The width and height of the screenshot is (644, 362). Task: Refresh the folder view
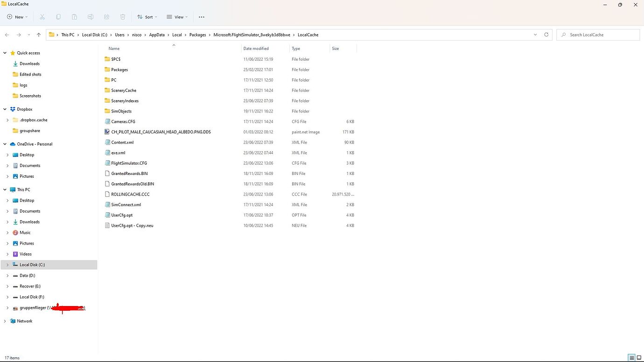546,35
